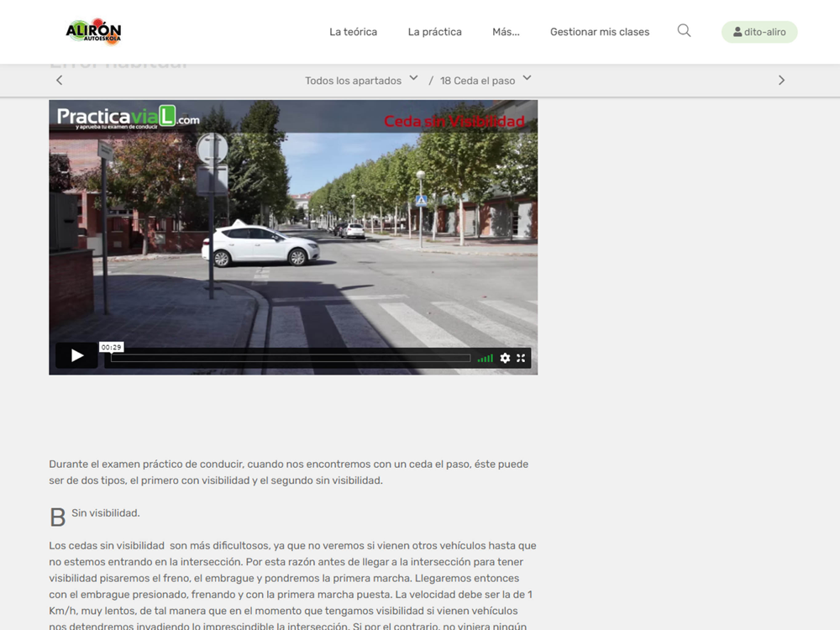Image resolution: width=840 pixels, height=630 pixels.
Task: Click Gestionar mis clases link
Action: [x=600, y=32]
